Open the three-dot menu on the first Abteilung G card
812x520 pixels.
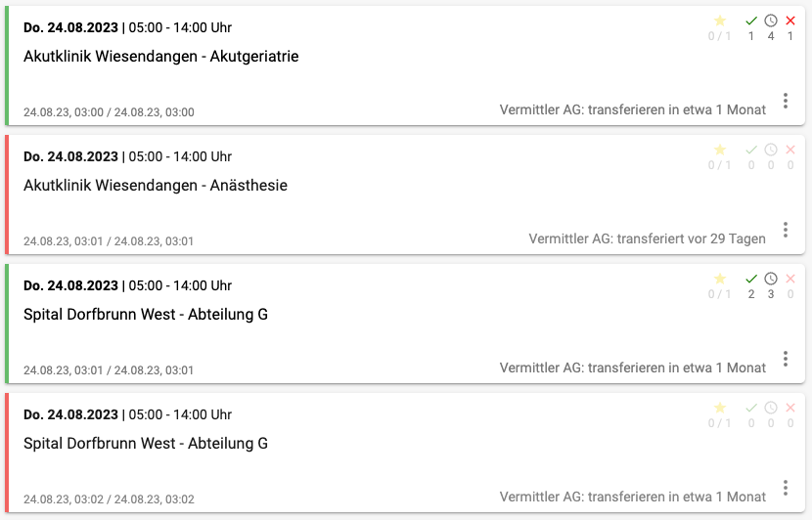[x=786, y=359]
